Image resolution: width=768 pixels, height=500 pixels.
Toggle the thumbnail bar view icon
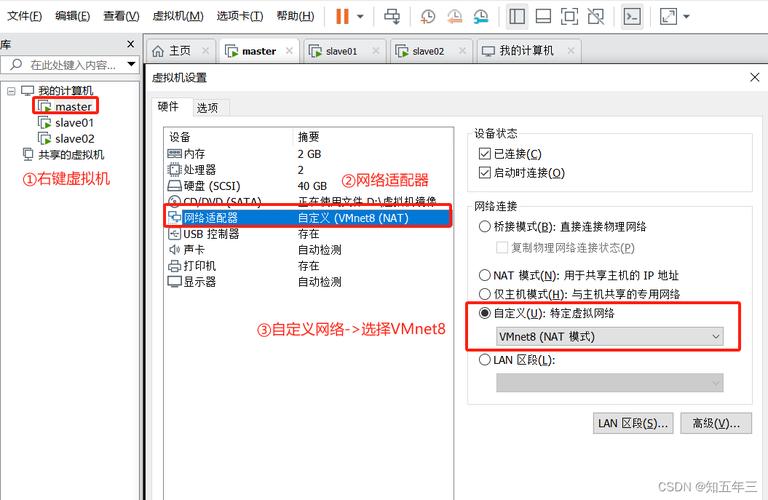click(x=543, y=16)
